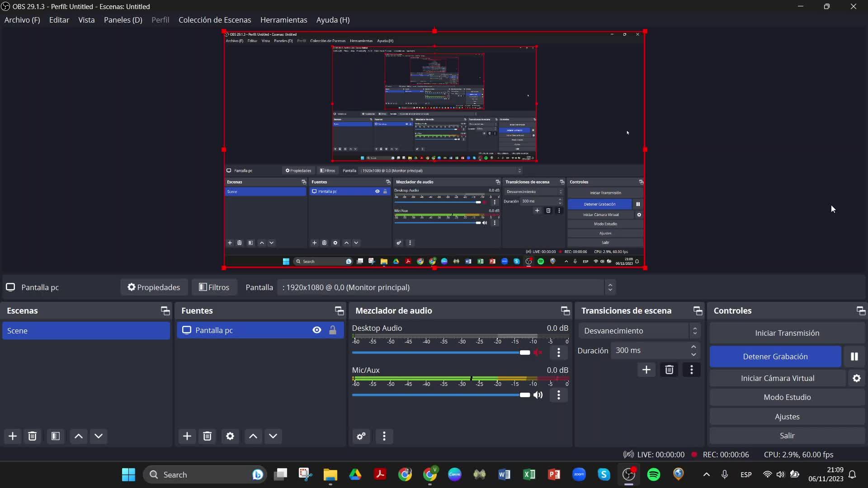
Task: Open advanced audio properties gears icon
Action: coord(361,436)
